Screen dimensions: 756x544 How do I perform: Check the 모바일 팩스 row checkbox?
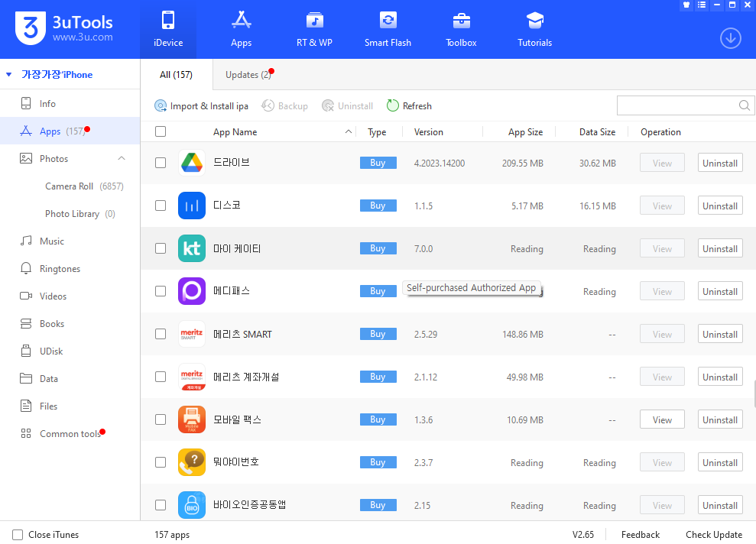click(x=161, y=419)
